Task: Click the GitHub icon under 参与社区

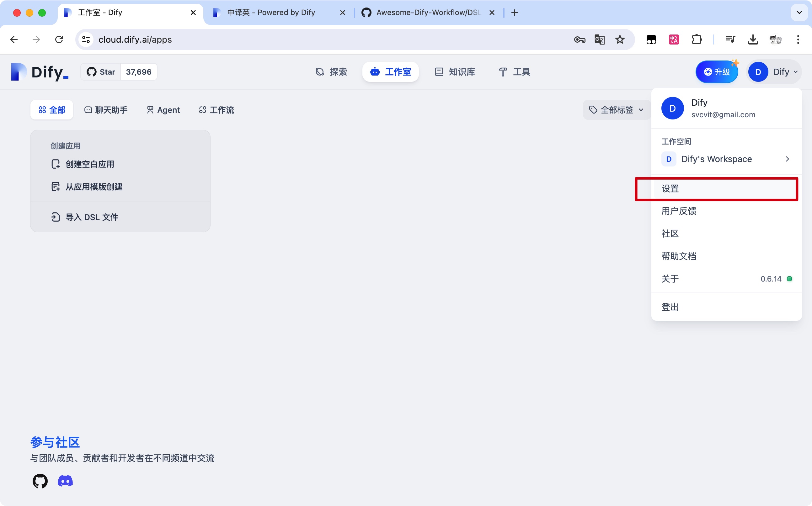Action: click(40, 481)
